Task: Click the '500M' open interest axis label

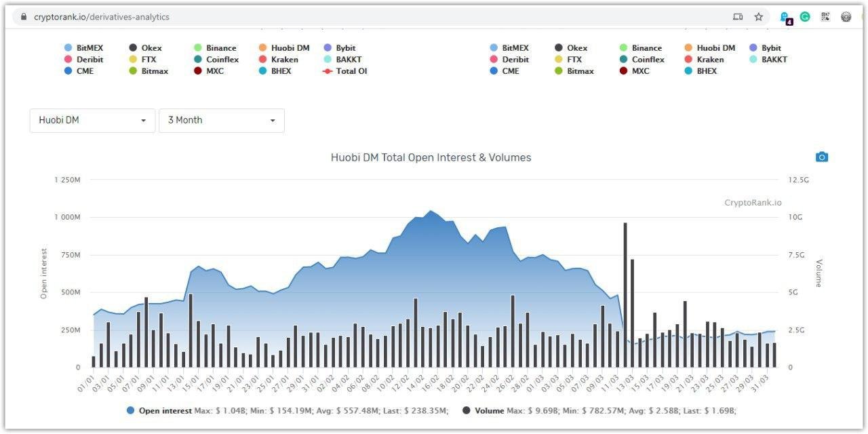Action: click(x=72, y=292)
